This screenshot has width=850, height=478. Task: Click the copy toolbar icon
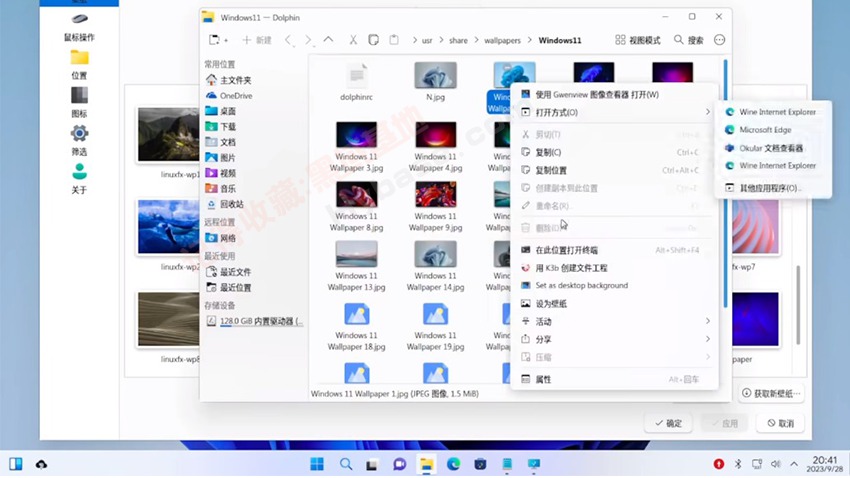pos(374,40)
